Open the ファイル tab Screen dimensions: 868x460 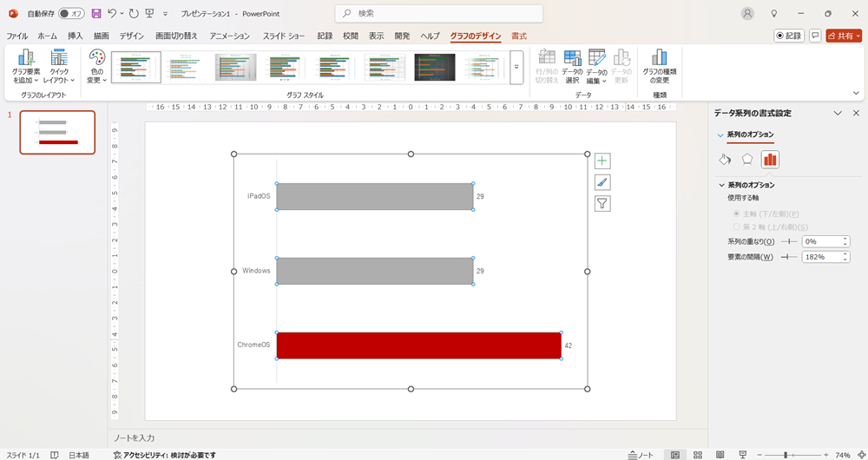[x=17, y=36]
